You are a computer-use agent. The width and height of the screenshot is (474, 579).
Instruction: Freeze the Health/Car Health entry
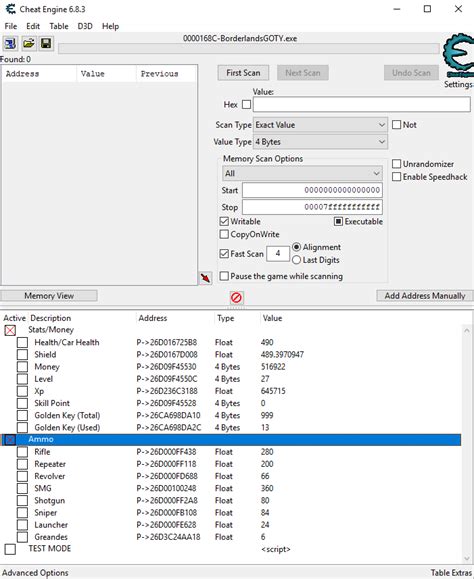point(23,342)
